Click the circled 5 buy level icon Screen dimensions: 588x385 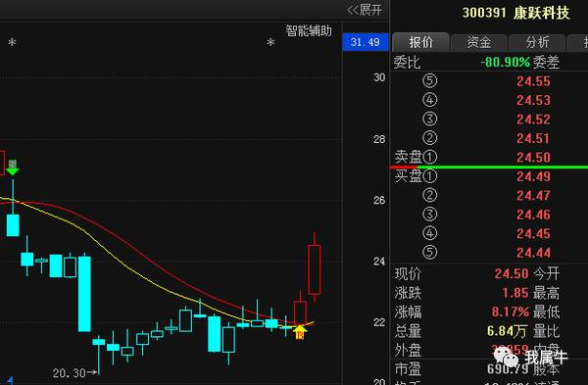[430, 253]
